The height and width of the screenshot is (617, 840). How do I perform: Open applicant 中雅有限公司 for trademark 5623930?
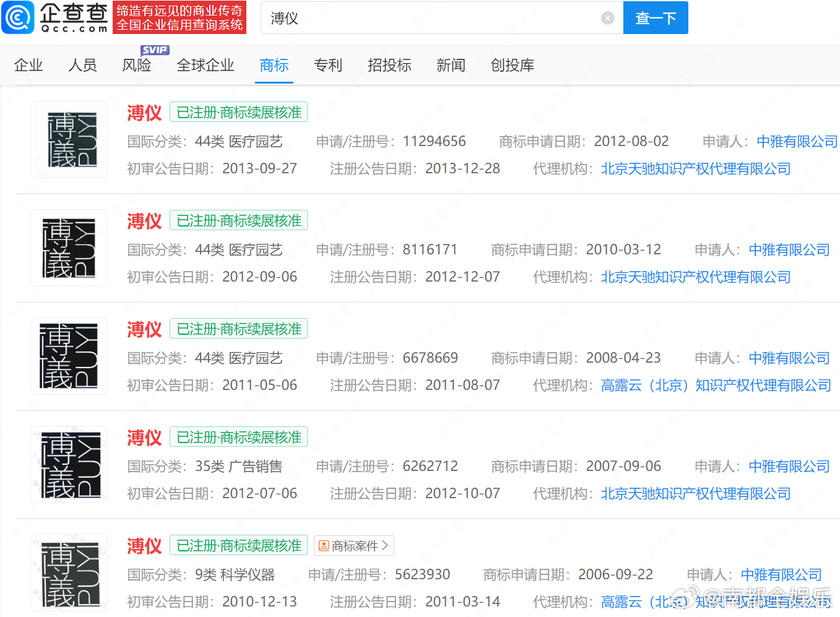781,575
